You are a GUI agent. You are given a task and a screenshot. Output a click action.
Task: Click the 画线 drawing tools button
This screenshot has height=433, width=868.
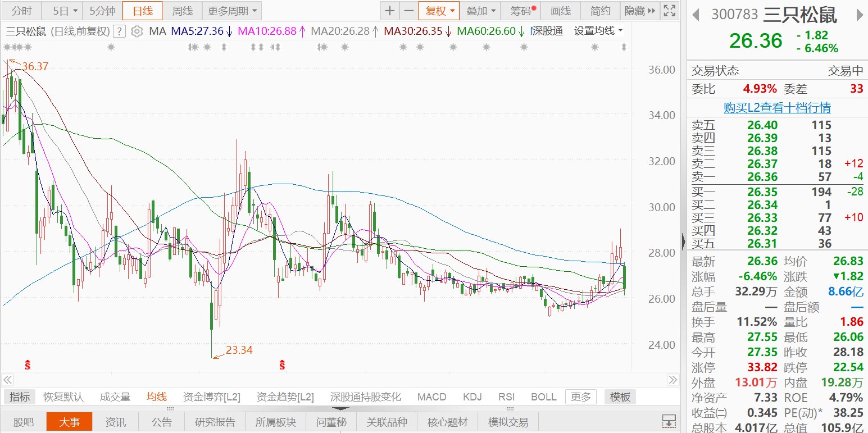560,11
